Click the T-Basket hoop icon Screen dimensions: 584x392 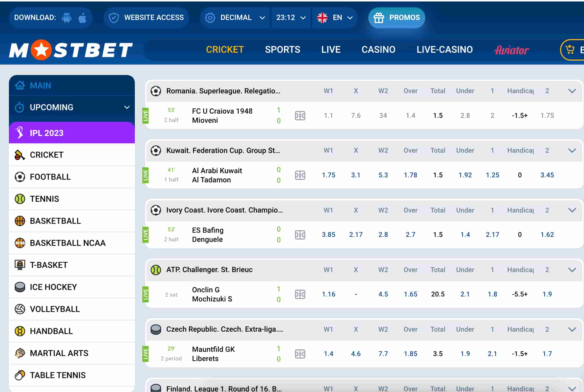click(20, 265)
